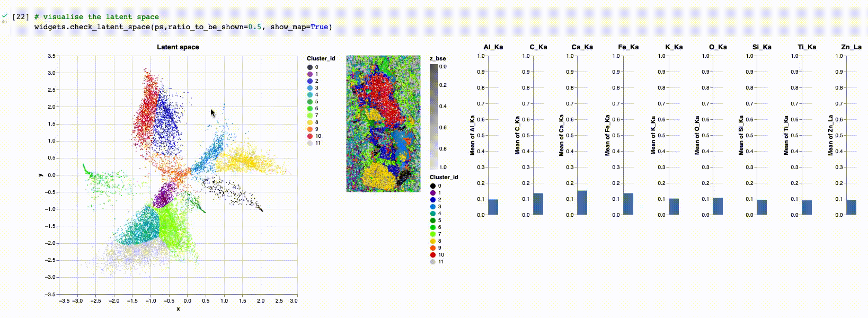868x318 pixels.
Task: Click the Fe_Ka mean bar
Action: pos(628,204)
